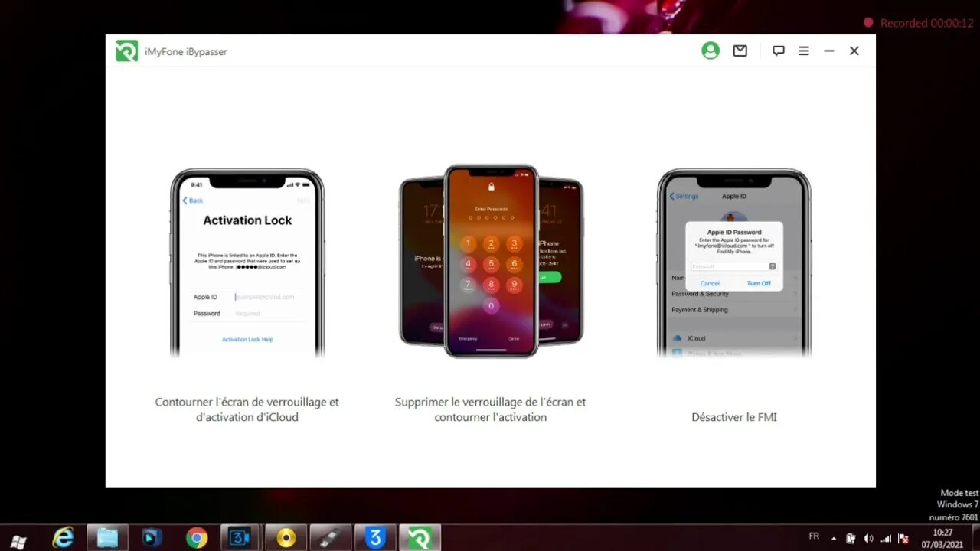Switch to iBypasser green taskbar icon
The image size is (980, 551).
coord(420,538)
